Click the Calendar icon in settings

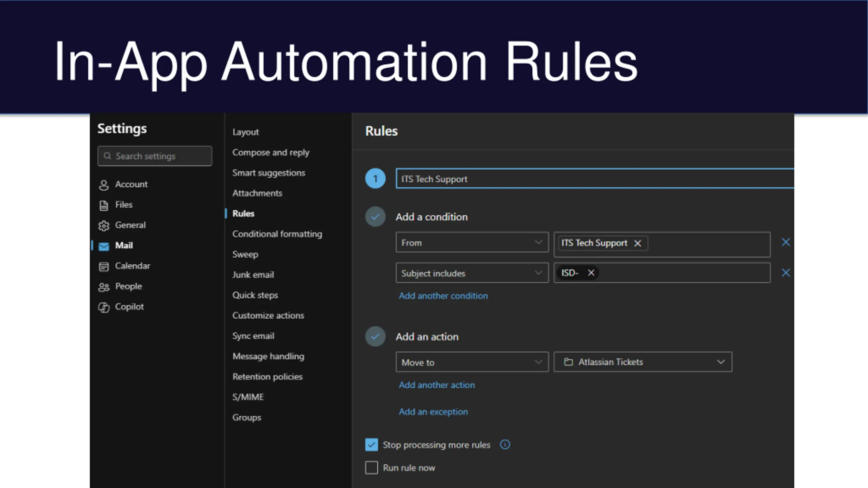click(104, 267)
